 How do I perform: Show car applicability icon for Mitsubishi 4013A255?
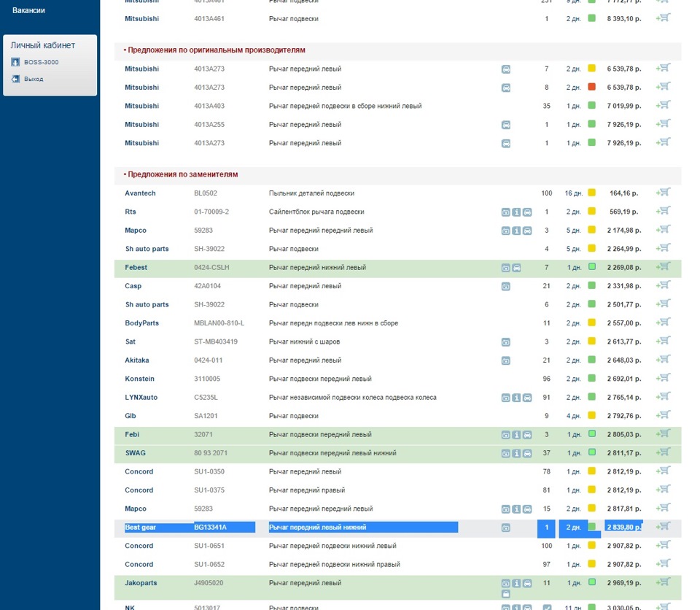tap(506, 125)
